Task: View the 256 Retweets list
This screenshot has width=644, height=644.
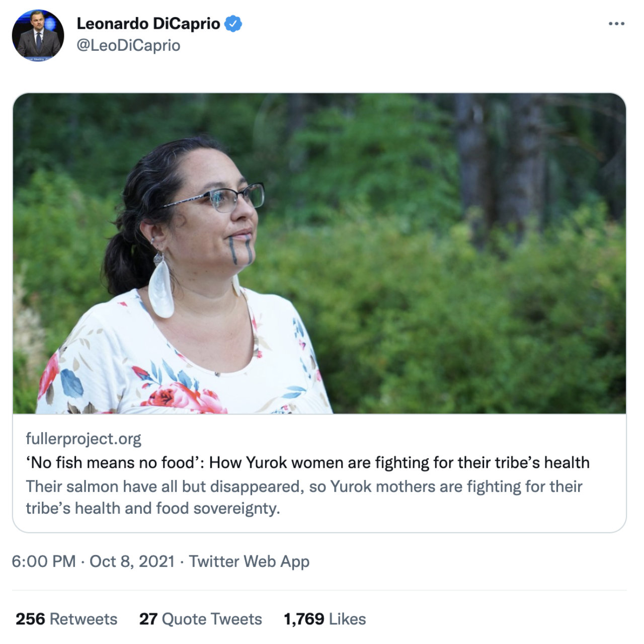Action: (66, 619)
